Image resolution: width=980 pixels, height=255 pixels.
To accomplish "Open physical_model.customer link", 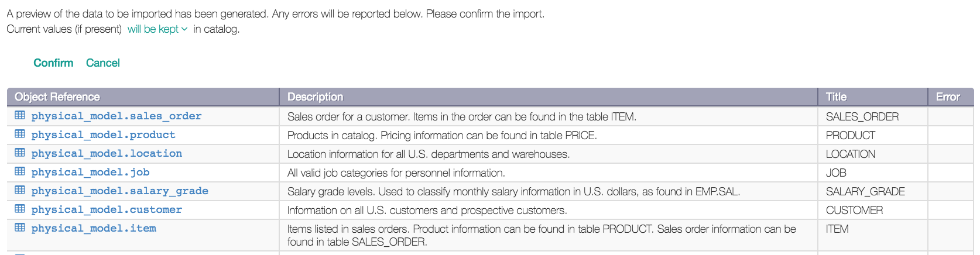I will click(107, 209).
